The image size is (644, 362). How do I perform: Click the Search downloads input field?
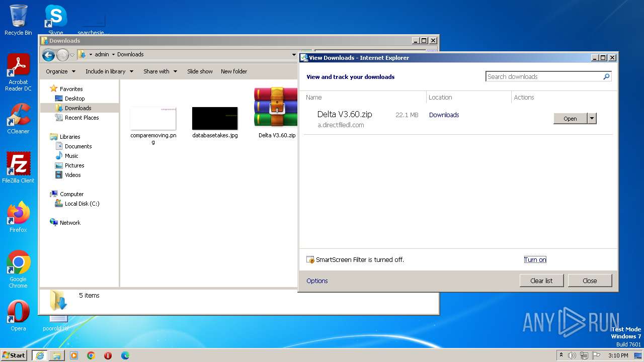pos(544,76)
